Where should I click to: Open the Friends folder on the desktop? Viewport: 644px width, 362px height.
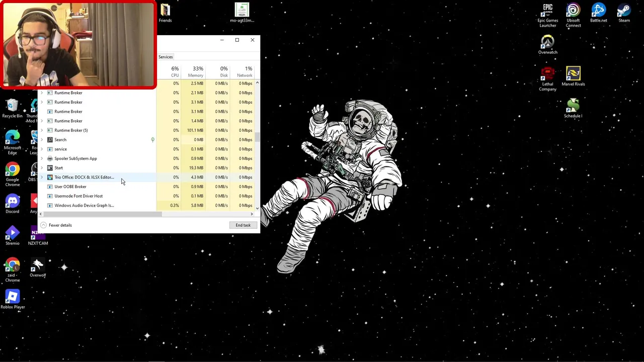(x=165, y=14)
